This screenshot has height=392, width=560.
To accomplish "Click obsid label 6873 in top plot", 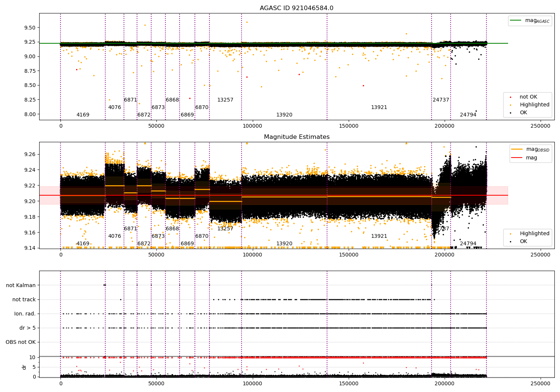I will pos(158,108).
